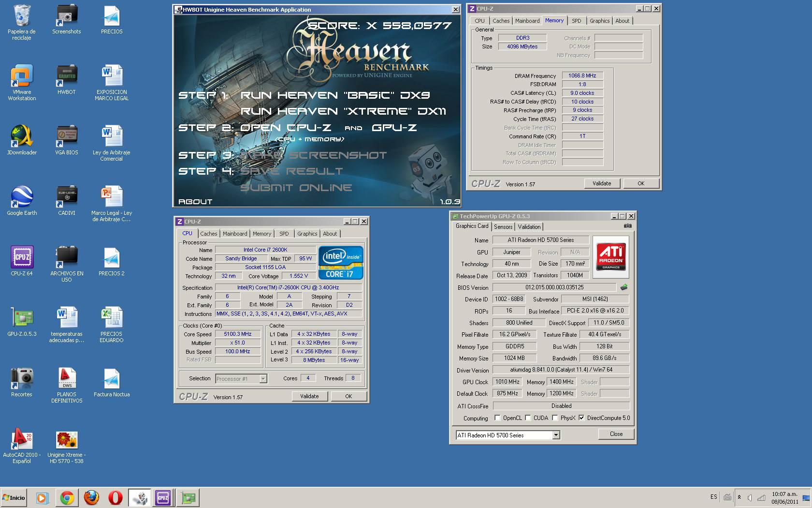Click Close button in GPU-Z
This screenshot has width=812, height=508.
click(x=616, y=434)
